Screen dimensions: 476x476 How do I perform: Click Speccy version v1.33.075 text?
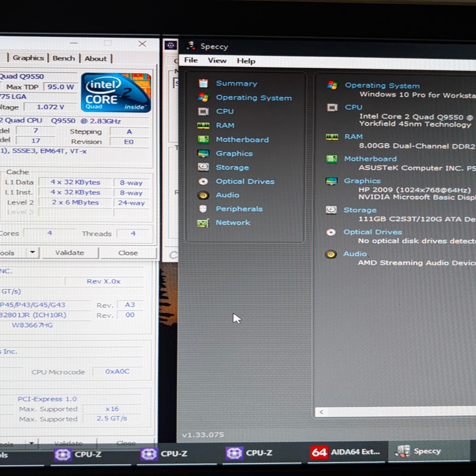[203, 435]
